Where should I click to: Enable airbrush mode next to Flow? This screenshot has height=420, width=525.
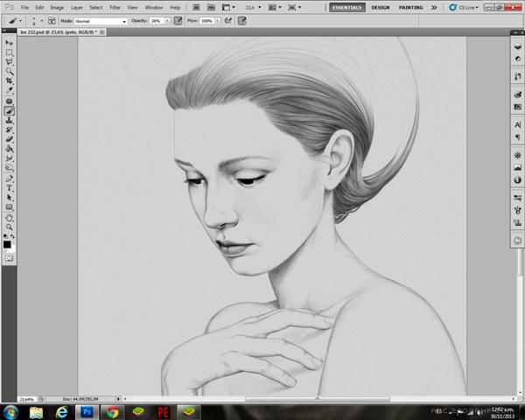227,19
